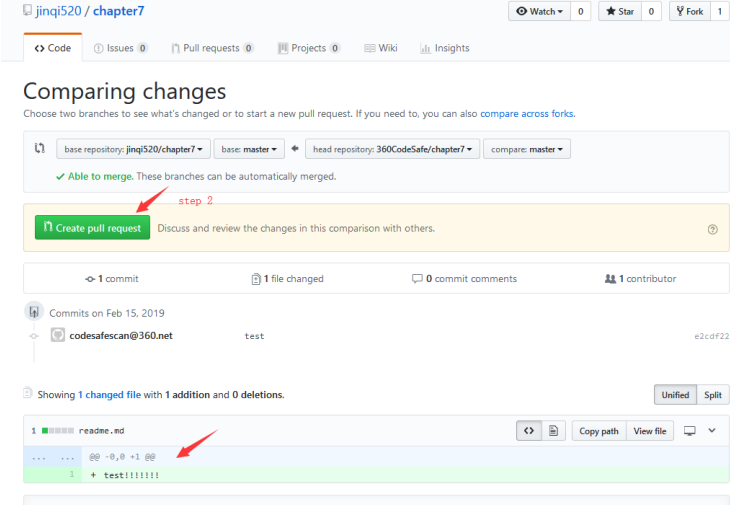Star the chapter7 repository
Screen dimensions: 730x505
click(x=620, y=11)
